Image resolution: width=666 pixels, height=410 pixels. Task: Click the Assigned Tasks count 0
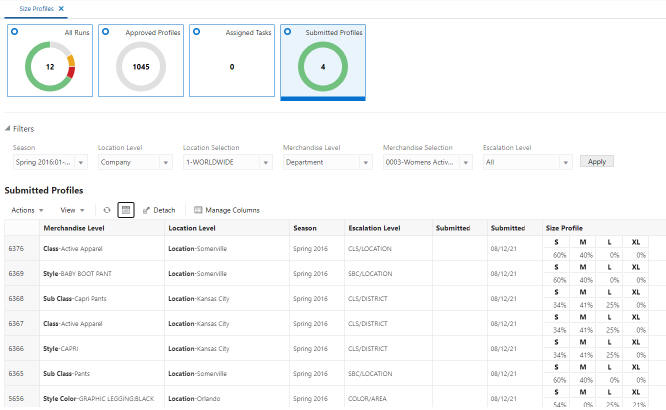coord(232,67)
